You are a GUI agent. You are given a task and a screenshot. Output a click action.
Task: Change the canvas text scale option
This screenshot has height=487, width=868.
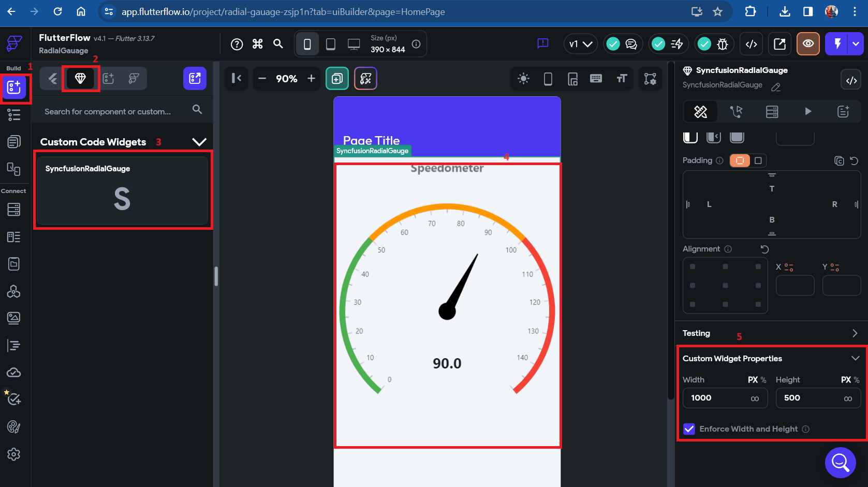[622, 79]
